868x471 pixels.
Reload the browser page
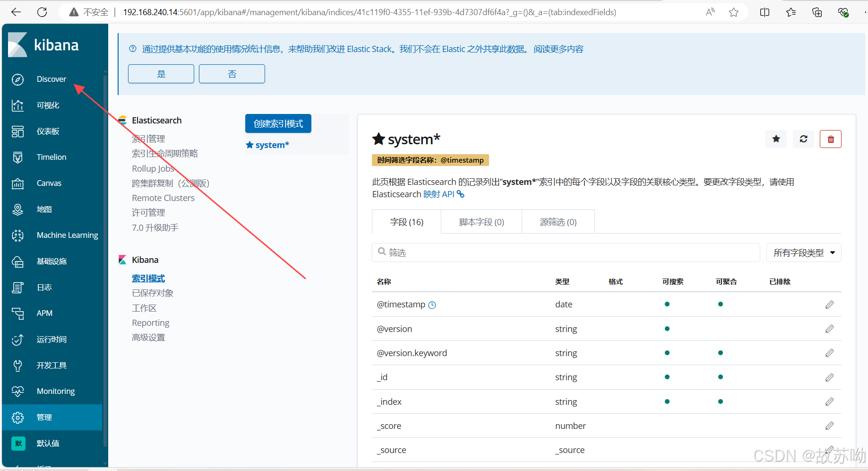point(42,12)
